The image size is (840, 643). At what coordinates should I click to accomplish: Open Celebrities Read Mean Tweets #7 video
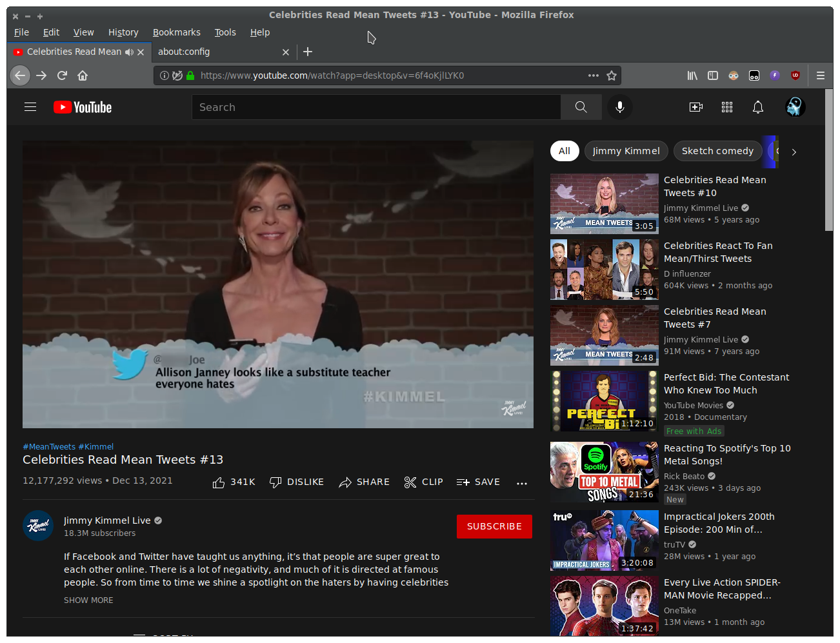point(715,318)
